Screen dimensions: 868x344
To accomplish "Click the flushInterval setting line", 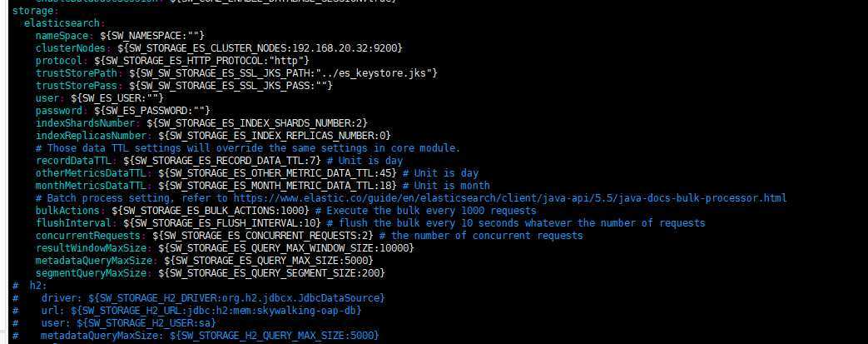I will 370,223.
